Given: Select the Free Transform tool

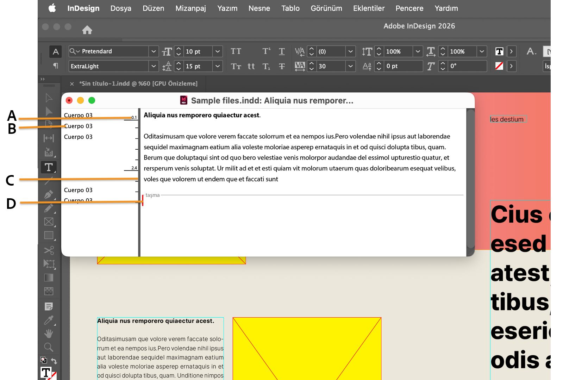Looking at the screenshot, I should (x=49, y=264).
